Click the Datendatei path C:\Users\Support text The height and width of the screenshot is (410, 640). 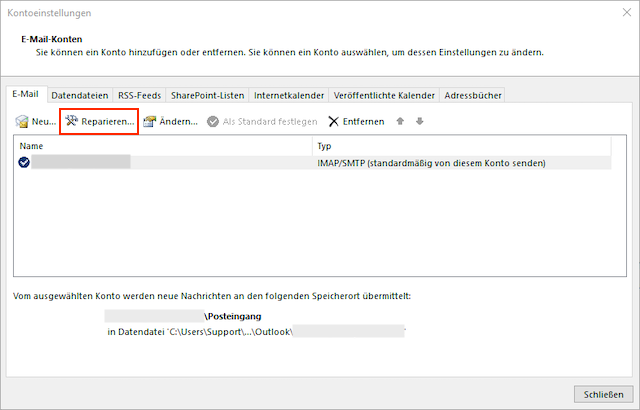[x=200, y=332]
